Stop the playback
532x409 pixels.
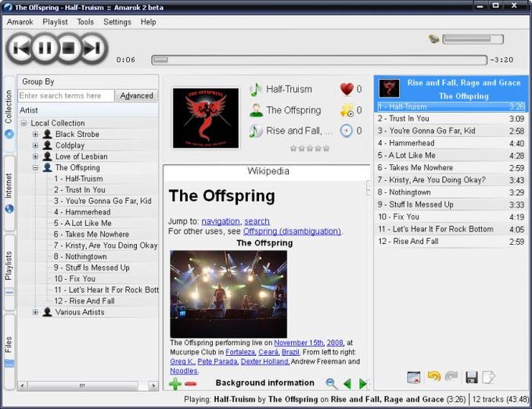pyautogui.click(x=69, y=48)
